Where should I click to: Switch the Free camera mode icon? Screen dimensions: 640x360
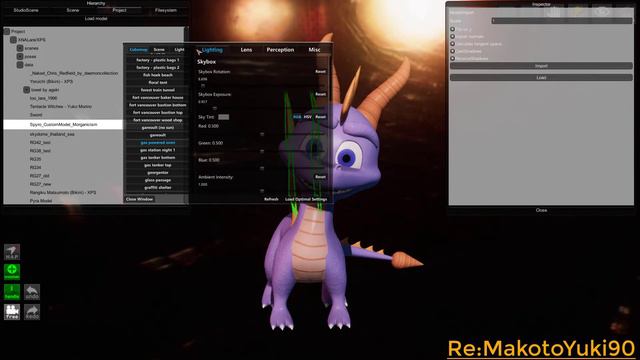12,312
